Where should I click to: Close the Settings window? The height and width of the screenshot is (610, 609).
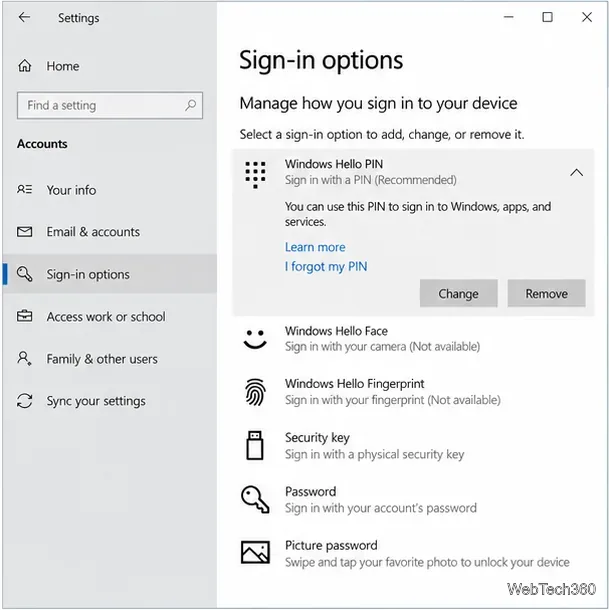click(587, 17)
